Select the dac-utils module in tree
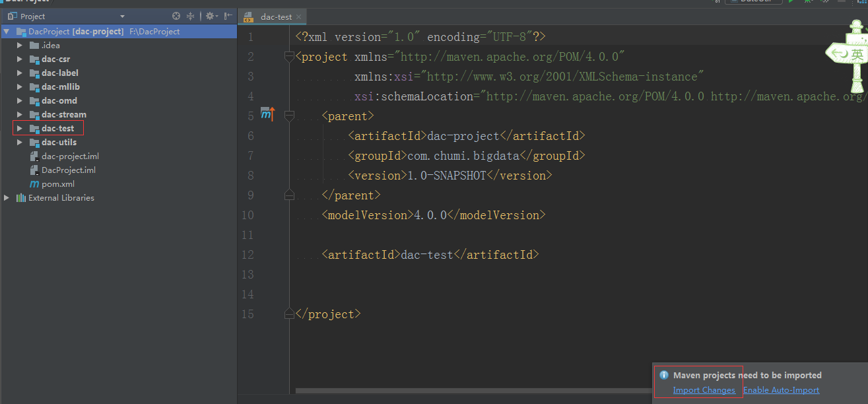Screen dimensions: 868x404 pos(59,143)
